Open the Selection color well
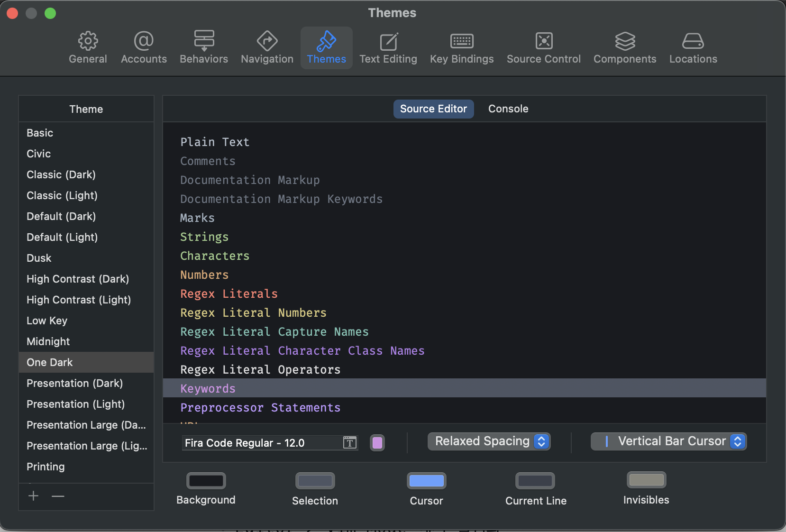 [x=315, y=481]
